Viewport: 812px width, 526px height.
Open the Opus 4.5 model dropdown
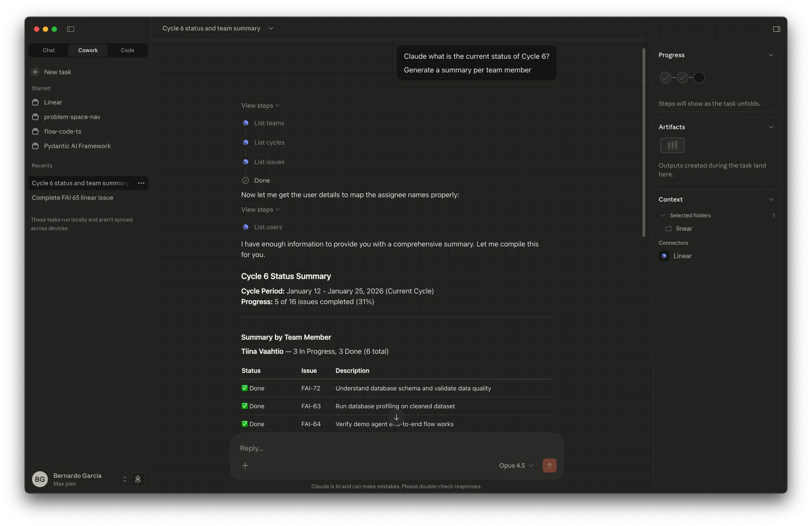pos(516,465)
